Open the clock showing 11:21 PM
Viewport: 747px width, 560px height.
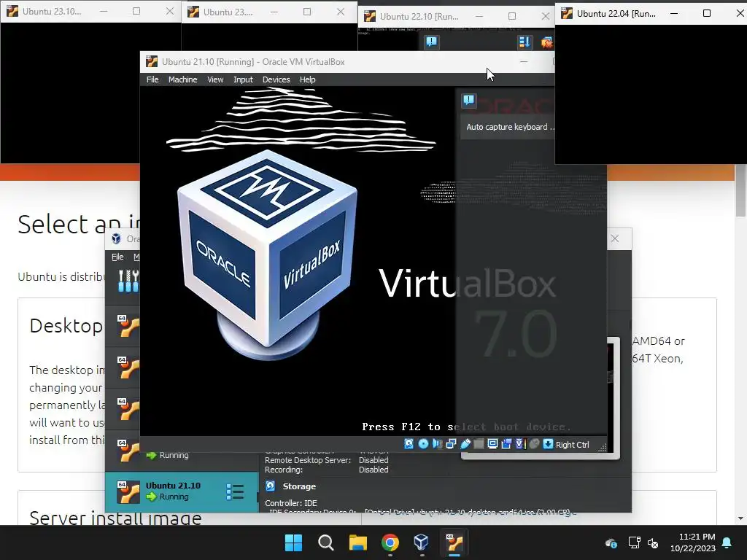[x=693, y=542]
